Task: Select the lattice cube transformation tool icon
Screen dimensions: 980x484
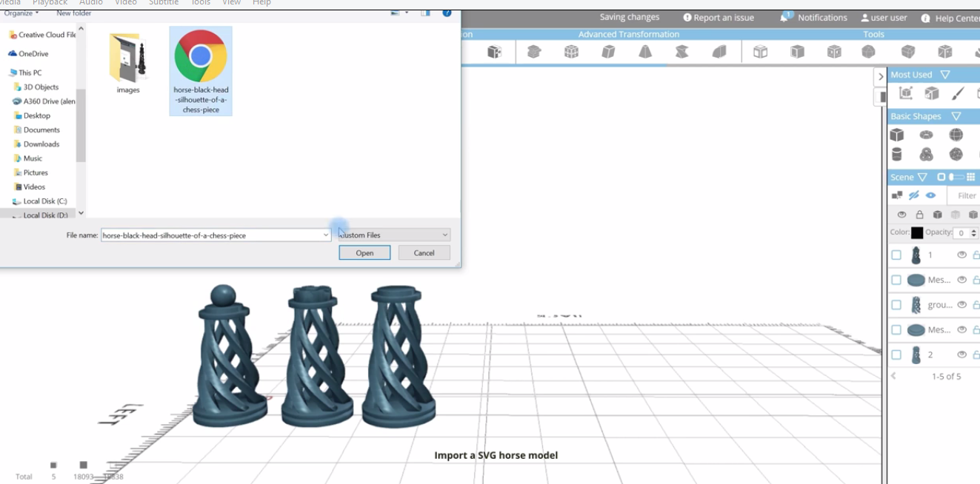Action: tap(571, 52)
